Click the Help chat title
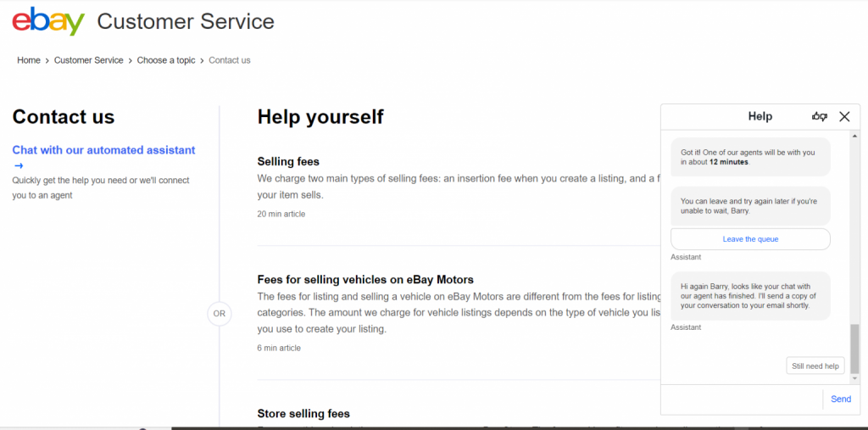 760,116
